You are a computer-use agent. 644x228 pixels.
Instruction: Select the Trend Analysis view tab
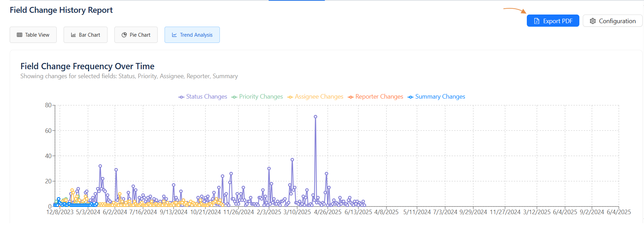point(192,35)
